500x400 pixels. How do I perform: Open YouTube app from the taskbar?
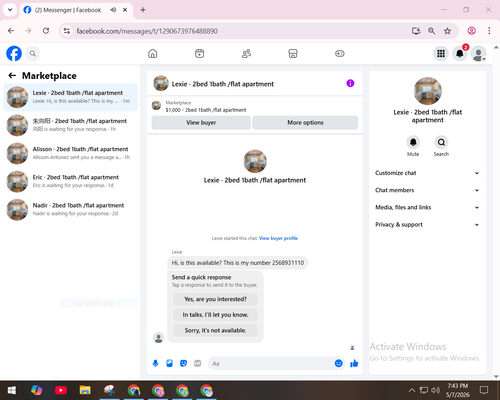click(61, 390)
